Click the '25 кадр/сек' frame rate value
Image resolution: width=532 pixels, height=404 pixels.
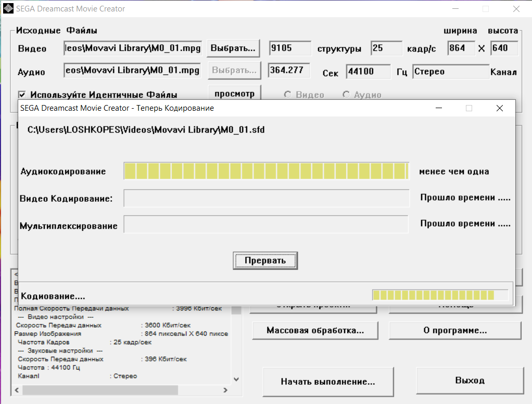coord(132,342)
